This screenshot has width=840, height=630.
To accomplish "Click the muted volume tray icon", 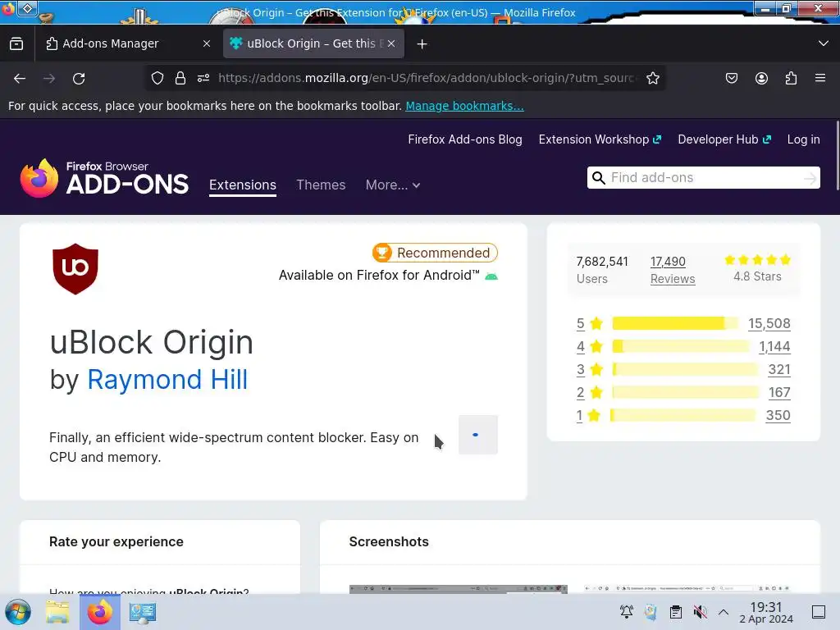I will tap(700, 612).
